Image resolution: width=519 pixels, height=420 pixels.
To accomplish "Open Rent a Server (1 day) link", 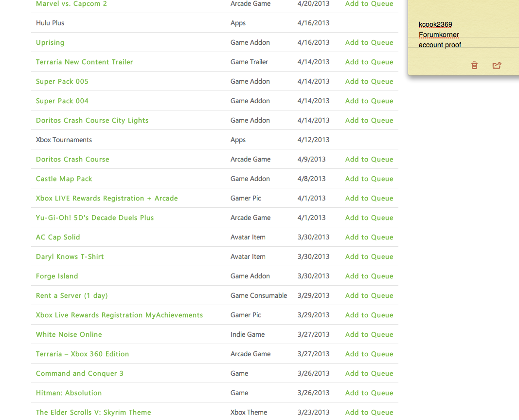I will pos(72,295).
